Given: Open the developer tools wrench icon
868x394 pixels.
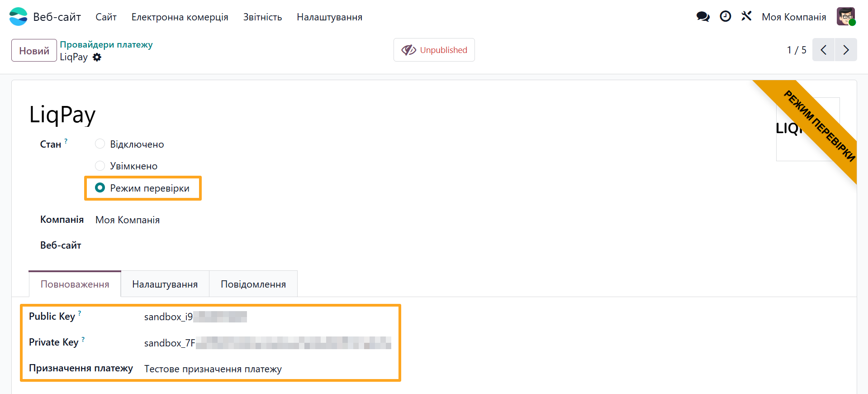Looking at the screenshot, I should click(x=746, y=17).
